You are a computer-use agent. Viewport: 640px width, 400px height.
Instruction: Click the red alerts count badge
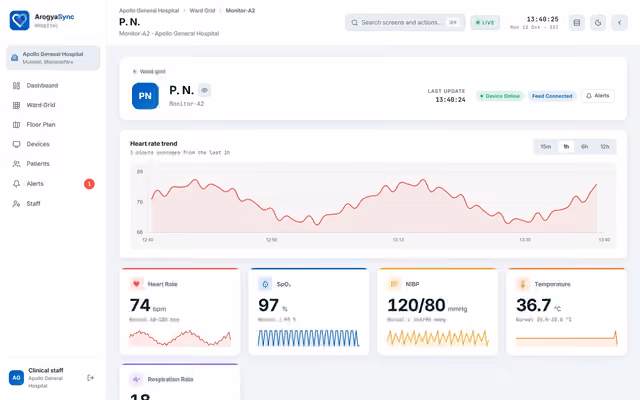tap(89, 184)
